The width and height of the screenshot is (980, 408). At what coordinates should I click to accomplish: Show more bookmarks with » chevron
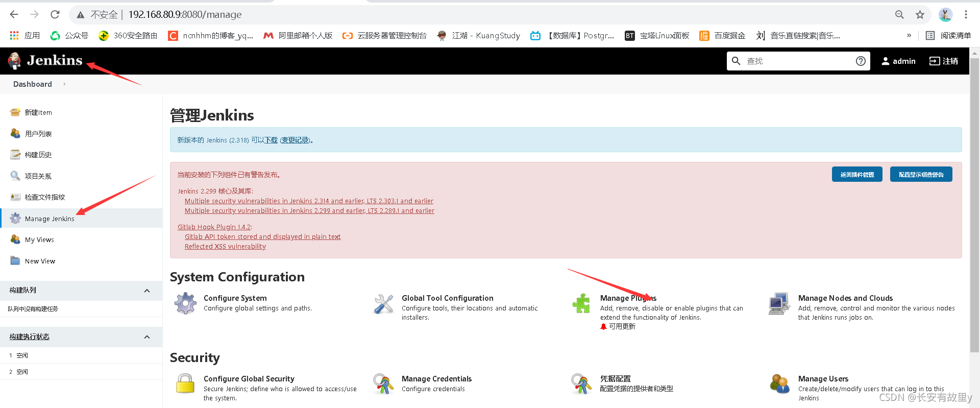point(909,35)
